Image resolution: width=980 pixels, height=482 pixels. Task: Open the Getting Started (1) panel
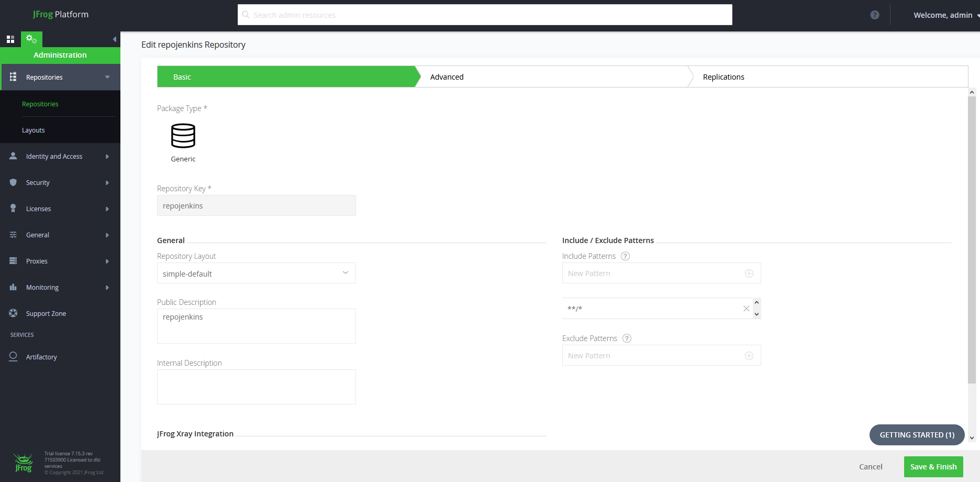917,435
